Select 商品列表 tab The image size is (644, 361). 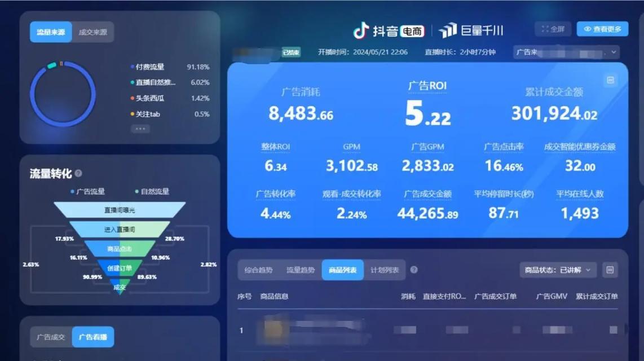[342, 270]
